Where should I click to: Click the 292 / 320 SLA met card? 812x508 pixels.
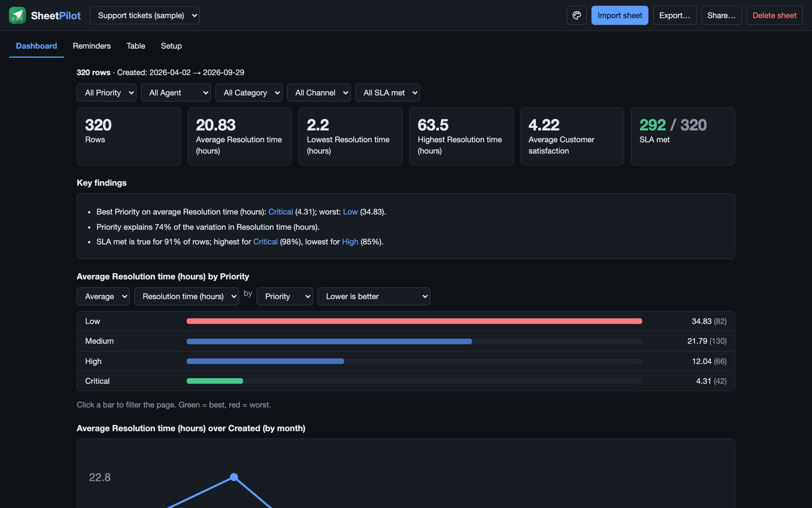[x=683, y=136]
